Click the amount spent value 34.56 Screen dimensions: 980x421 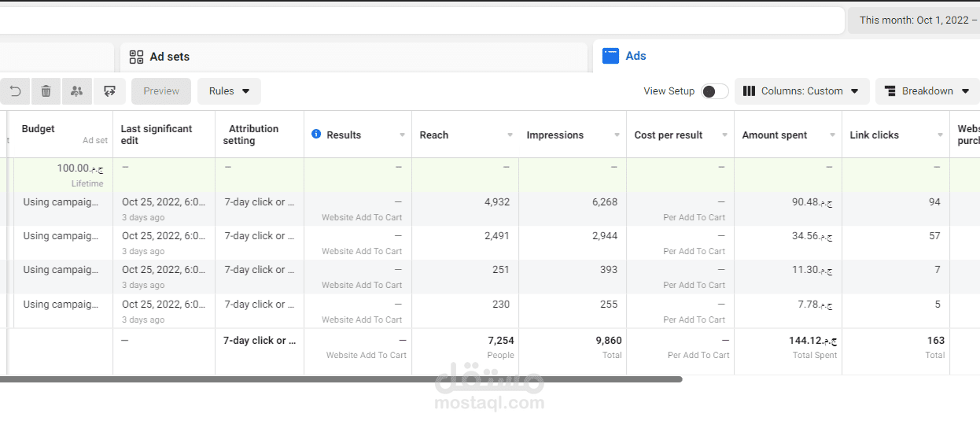(812, 236)
